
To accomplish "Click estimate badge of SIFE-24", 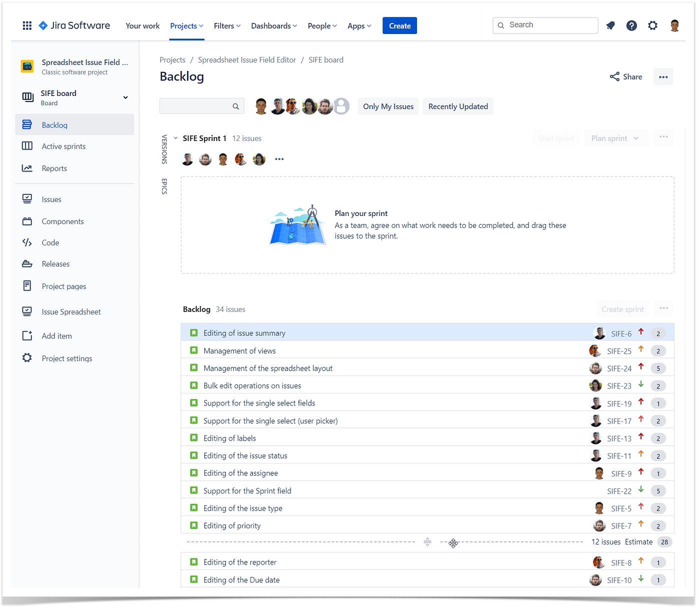I will point(658,368).
